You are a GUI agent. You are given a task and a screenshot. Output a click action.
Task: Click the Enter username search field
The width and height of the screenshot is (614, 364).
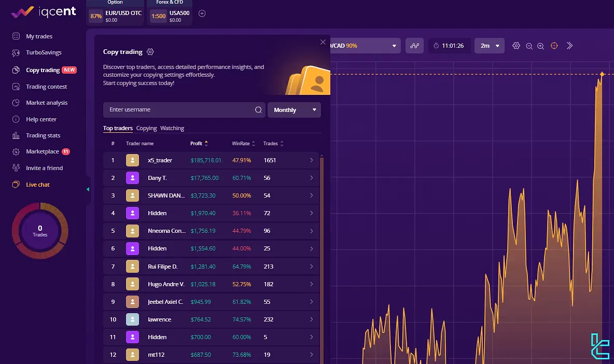pyautogui.click(x=184, y=109)
